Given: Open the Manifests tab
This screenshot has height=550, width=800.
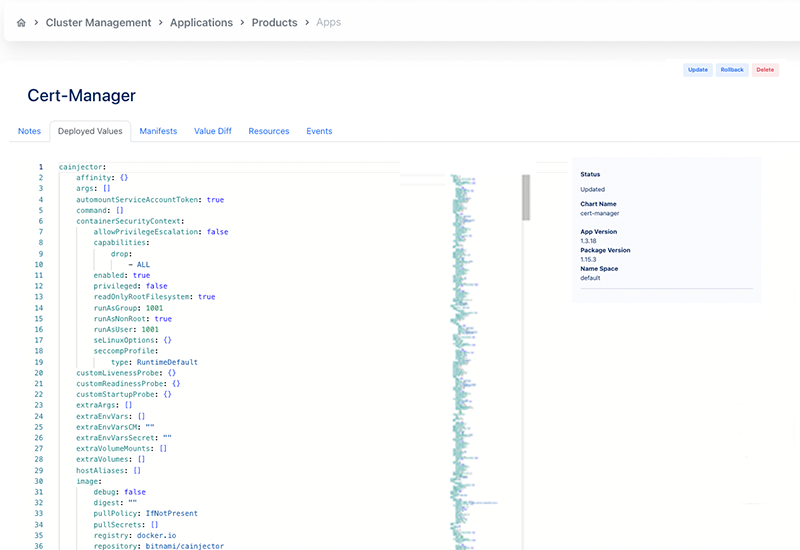Looking at the screenshot, I should point(158,131).
